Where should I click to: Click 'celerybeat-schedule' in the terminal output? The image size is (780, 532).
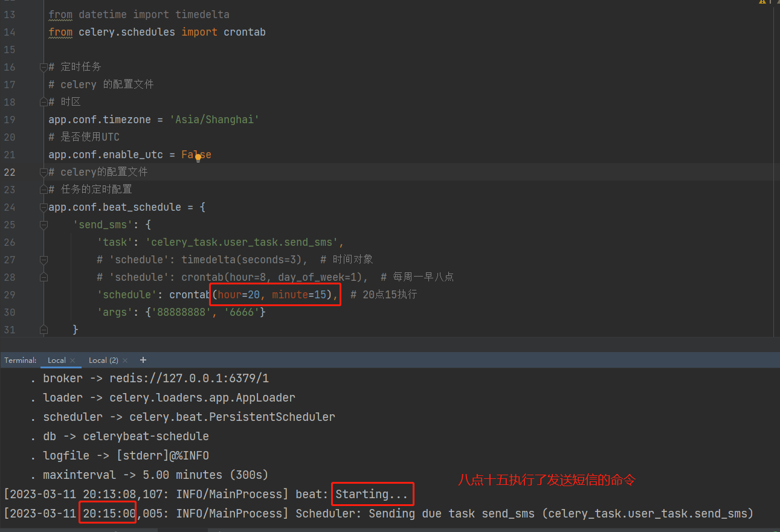[x=146, y=437]
